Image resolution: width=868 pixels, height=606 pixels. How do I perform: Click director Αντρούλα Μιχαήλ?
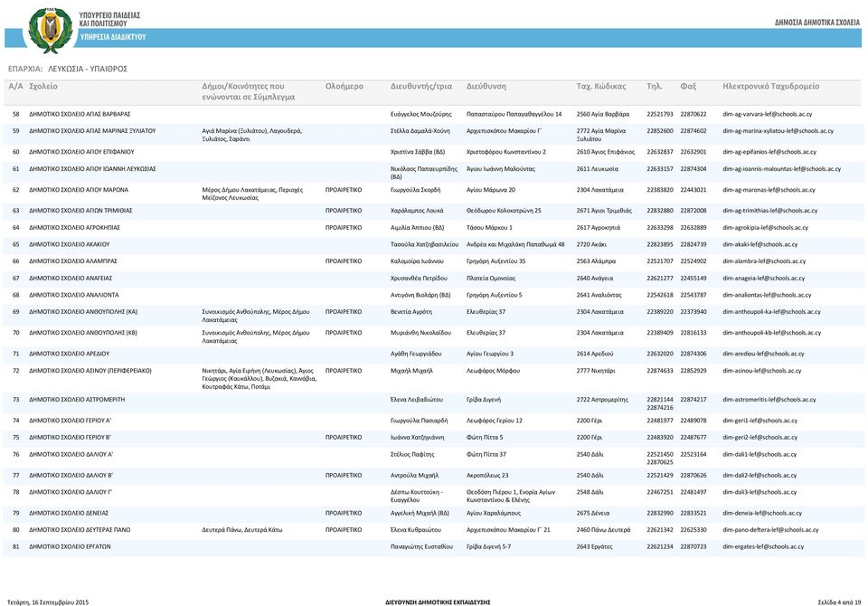[x=415, y=475]
